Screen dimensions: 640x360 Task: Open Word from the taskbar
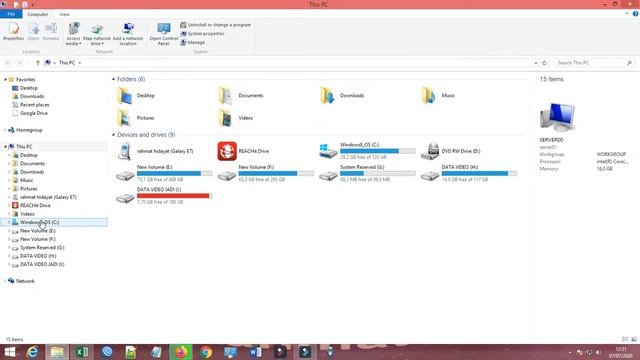pos(256,352)
